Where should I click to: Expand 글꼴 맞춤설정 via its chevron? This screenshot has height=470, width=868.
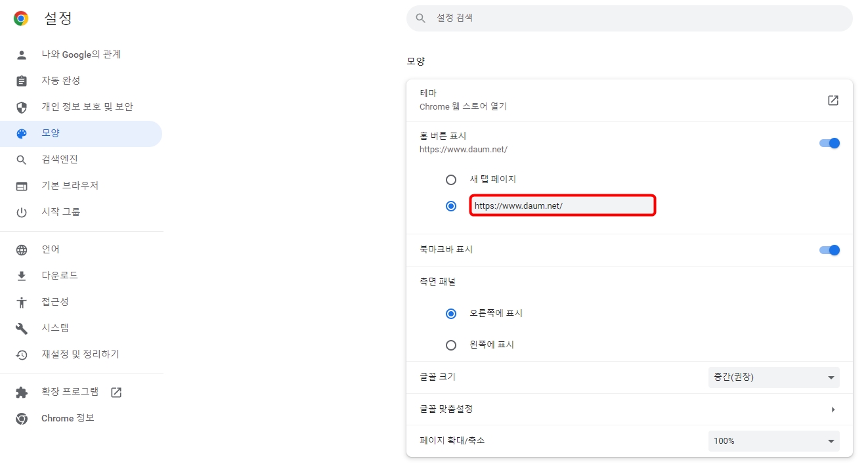(833, 409)
